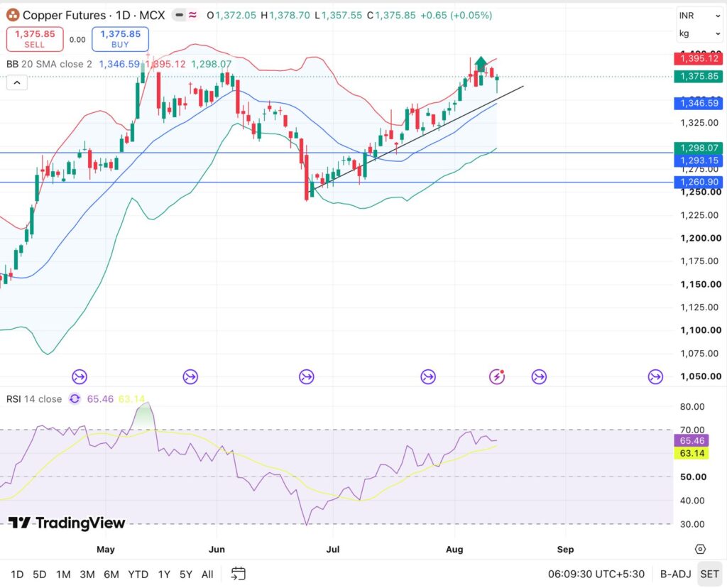Screen dimensions: 727x588
Task: Click the 06:09:30 UTC+5:30 timezone
Action: [x=596, y=574]
